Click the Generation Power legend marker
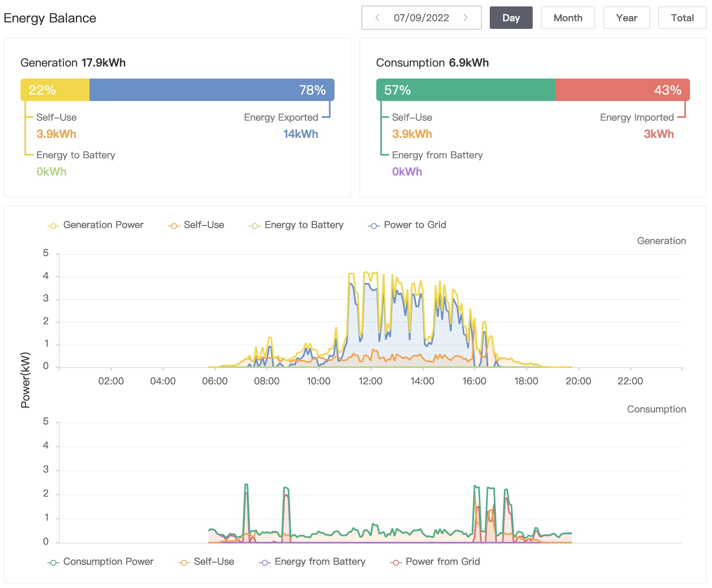The image size is (712, 588). [x=53, y=226]
